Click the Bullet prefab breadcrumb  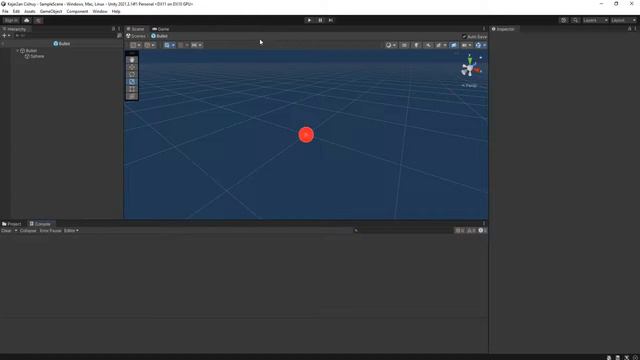[x=160, y=36]
